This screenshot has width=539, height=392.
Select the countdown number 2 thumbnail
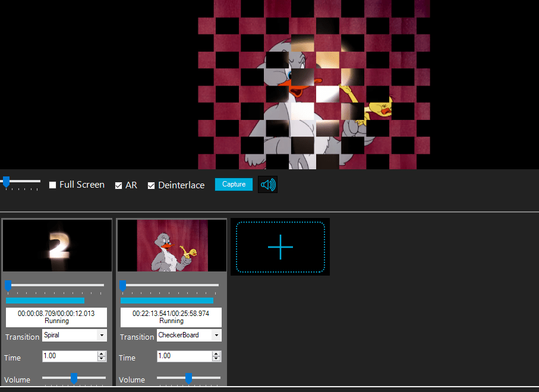[x=58, y=246]
